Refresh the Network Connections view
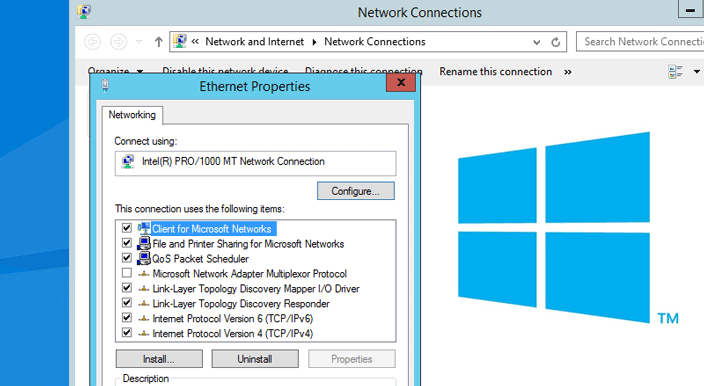This screenshot has width=704, height=386. [555, 42]
